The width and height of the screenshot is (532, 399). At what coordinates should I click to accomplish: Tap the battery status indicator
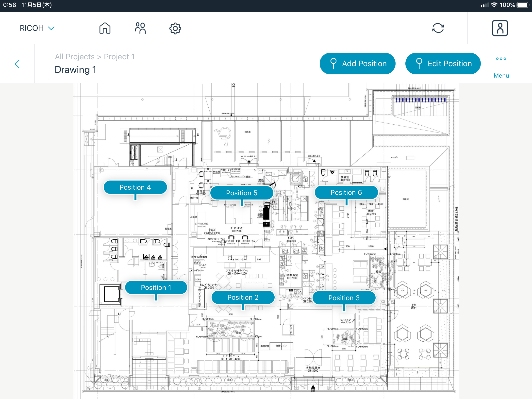click(523, 5)
